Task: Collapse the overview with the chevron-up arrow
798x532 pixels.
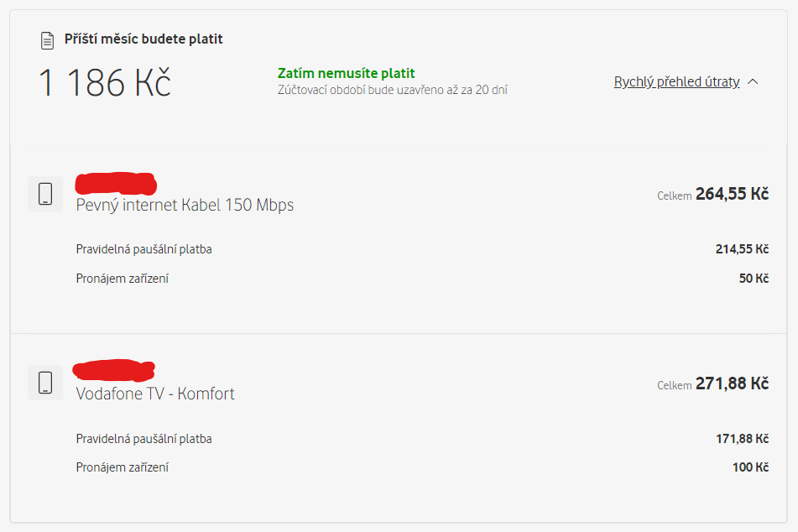Action: 754,81
